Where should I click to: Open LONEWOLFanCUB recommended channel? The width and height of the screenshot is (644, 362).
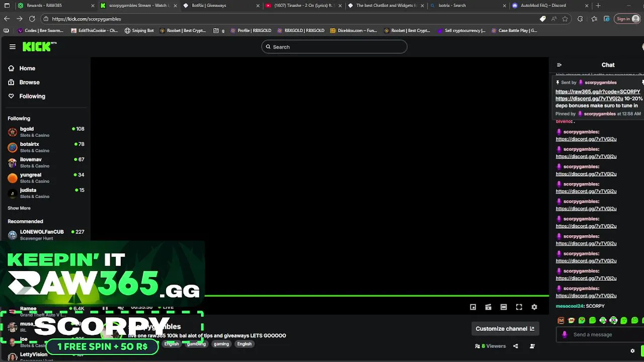[46, 235]
